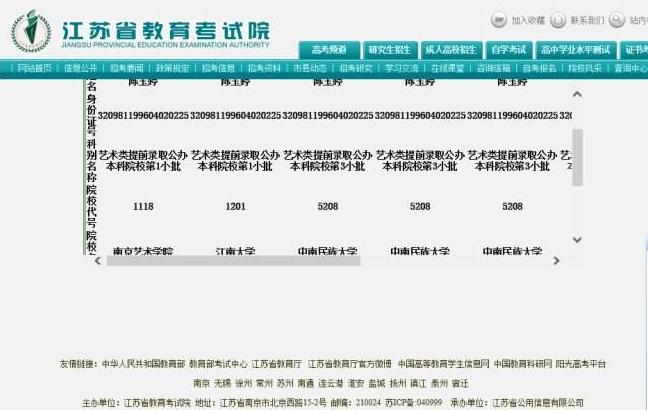Click the 中华人民共和国教育部 footer link
648x410 pixels.
[143, 364]
